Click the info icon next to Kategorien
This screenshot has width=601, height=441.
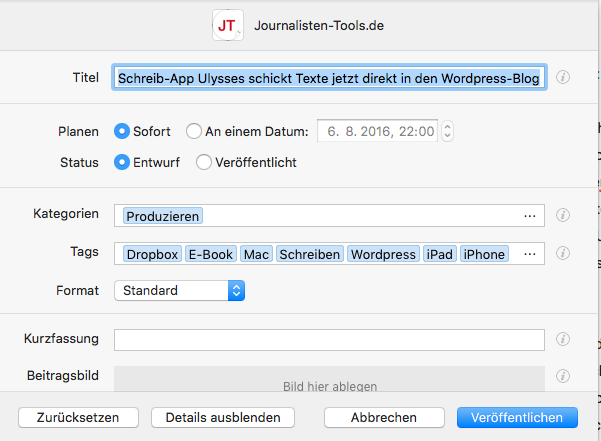pyautogui.click(x=563, y=215)
